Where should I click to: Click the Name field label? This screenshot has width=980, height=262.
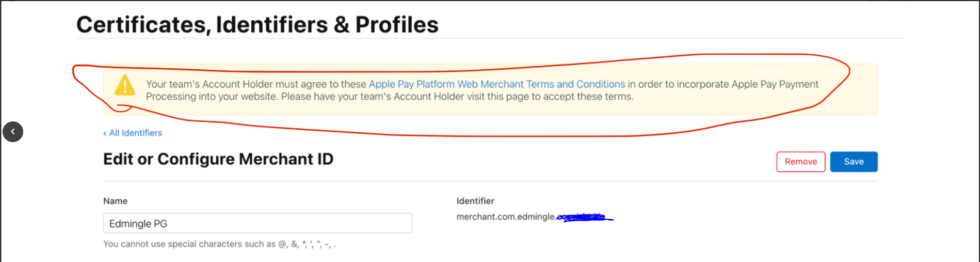115,201
